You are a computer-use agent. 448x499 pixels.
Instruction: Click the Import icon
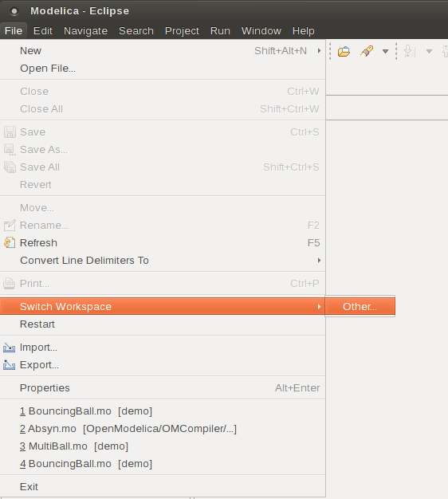click(10, 348)
